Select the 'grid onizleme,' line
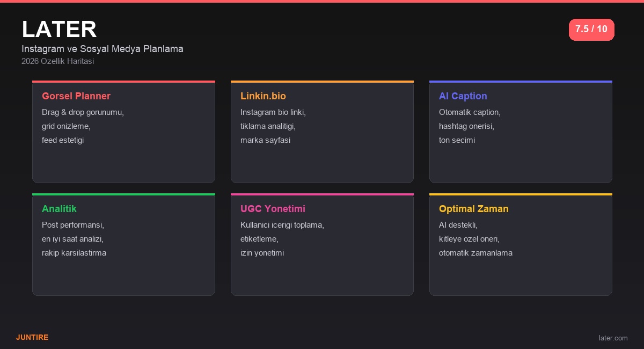 tap(66, 126)
